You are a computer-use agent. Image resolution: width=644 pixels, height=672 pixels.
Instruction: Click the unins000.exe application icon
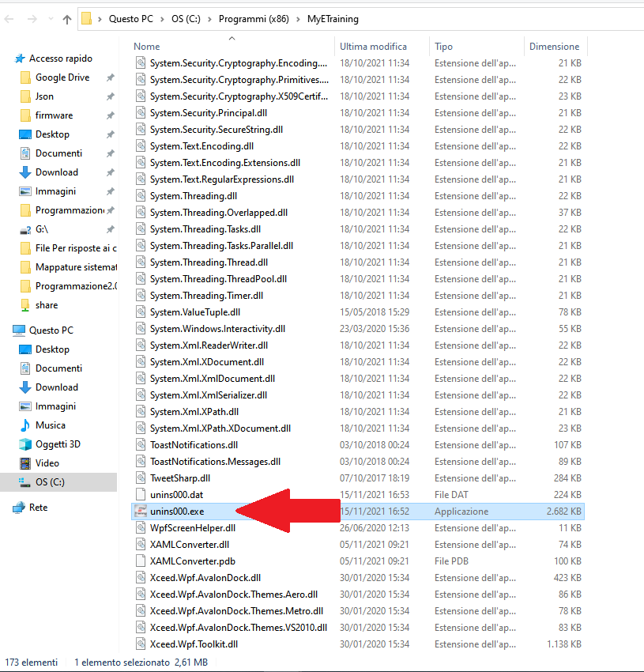click(141, 512)
